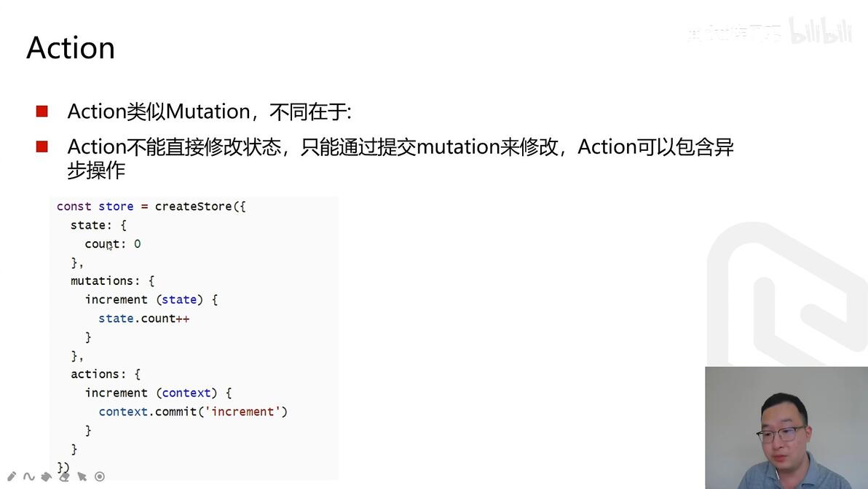
Task: Click the "const store = createStore" code line
Action: [x=151, y=206]
